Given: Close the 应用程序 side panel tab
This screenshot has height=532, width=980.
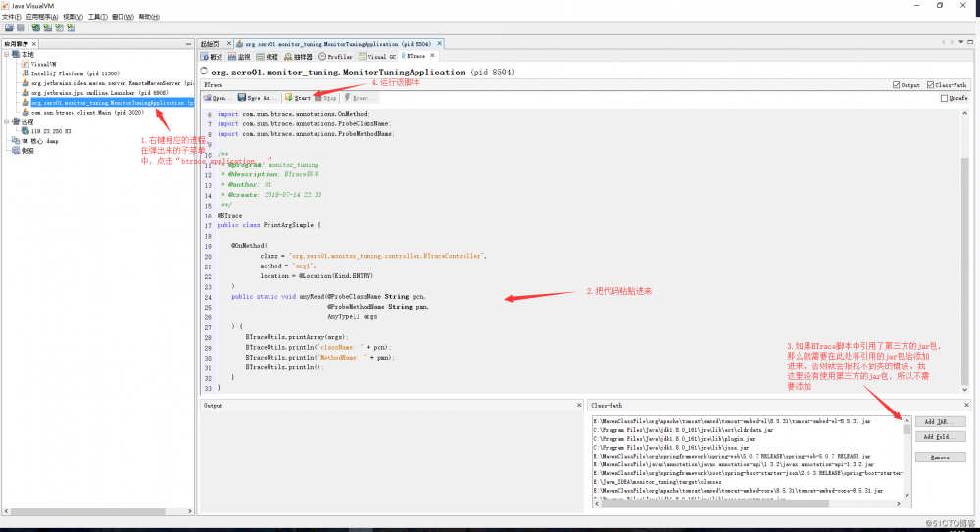Looking at the screenshot, I should [x=34, y=44].
